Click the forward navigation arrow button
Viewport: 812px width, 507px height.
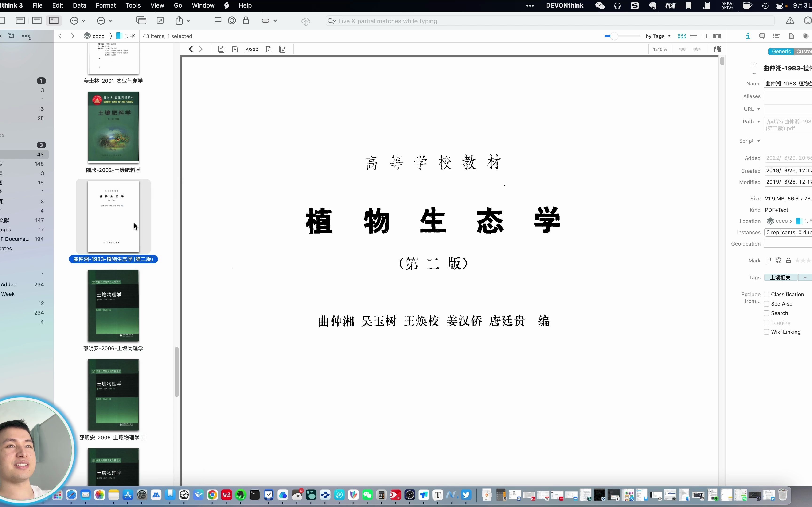(73, 36)
